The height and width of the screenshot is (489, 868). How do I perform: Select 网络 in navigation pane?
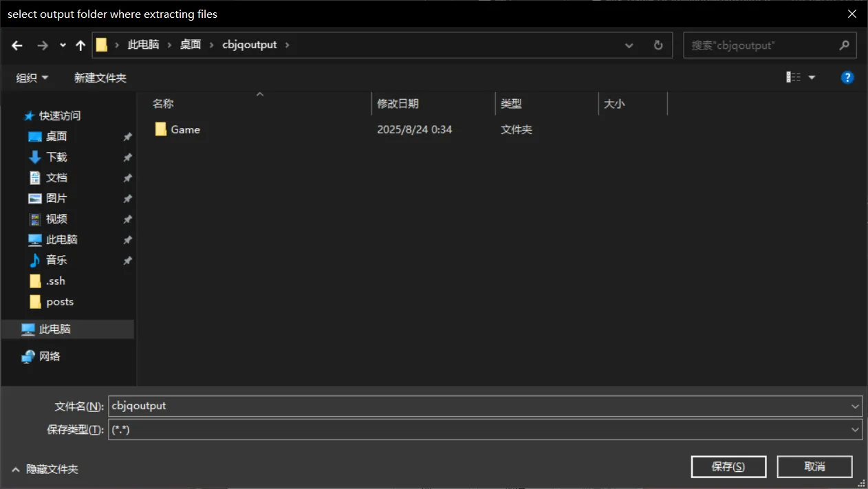(50, 356)
